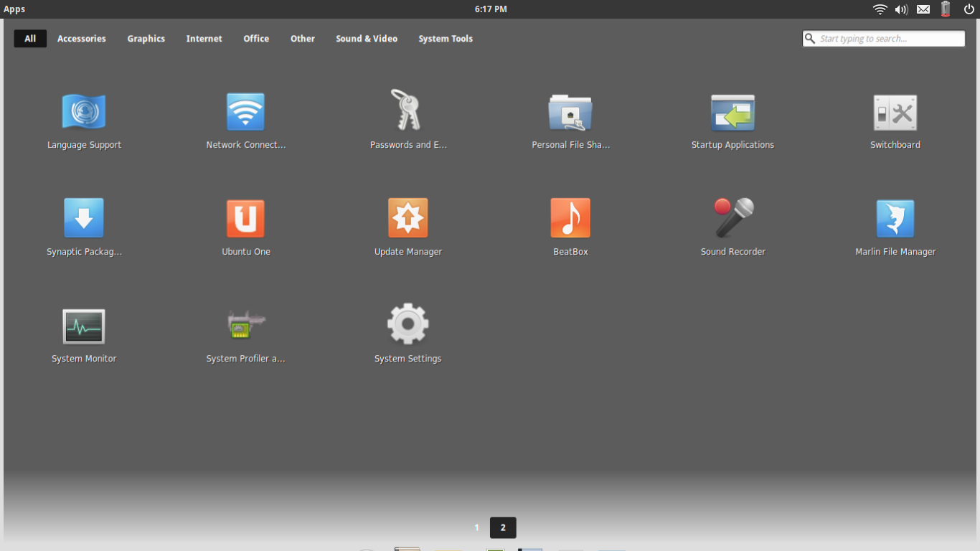The height and width of the screenshot is (551, 980).
Task: Select page 2 indicator
Action: pos(503,527)
